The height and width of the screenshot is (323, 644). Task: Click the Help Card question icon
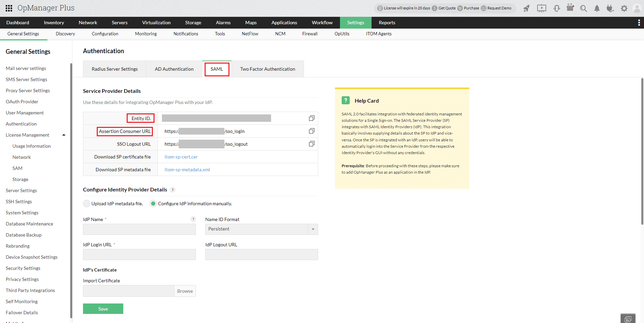point(346,100)
